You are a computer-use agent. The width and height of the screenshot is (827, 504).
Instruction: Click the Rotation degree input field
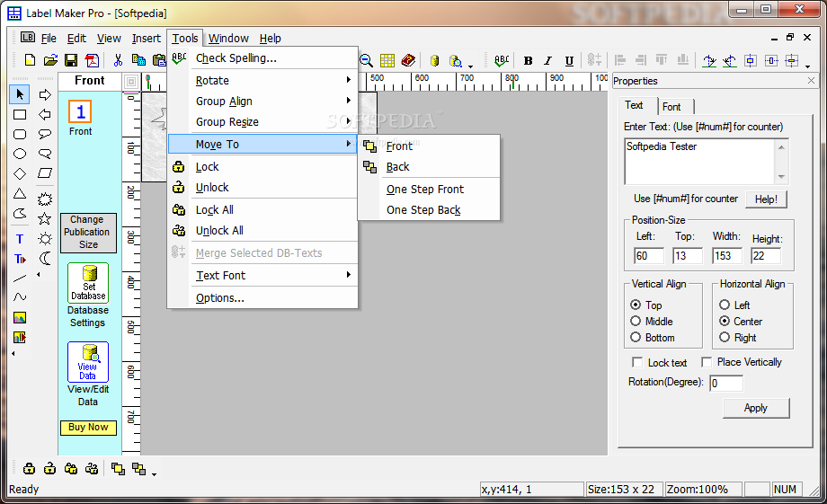[726, 384]
